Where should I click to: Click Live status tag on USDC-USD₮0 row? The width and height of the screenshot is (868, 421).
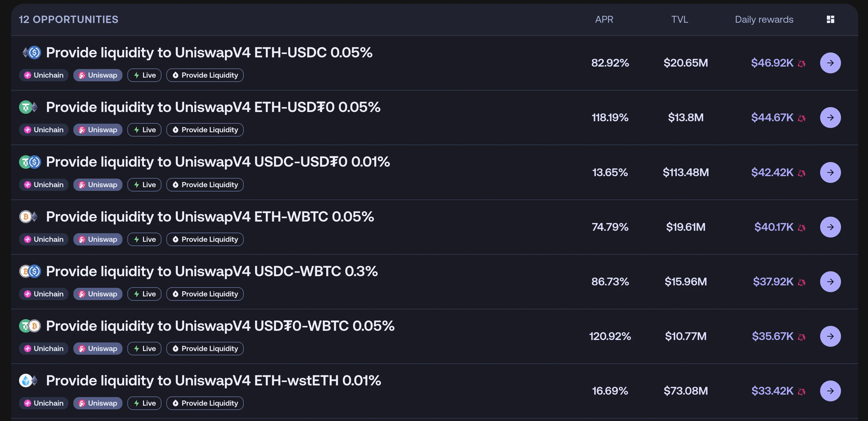(145, 185)
